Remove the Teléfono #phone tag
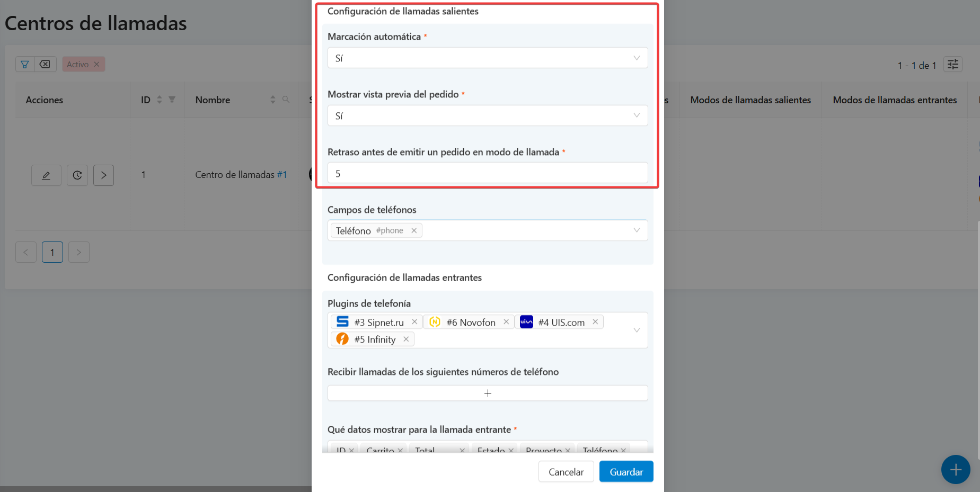 (414, 230)
